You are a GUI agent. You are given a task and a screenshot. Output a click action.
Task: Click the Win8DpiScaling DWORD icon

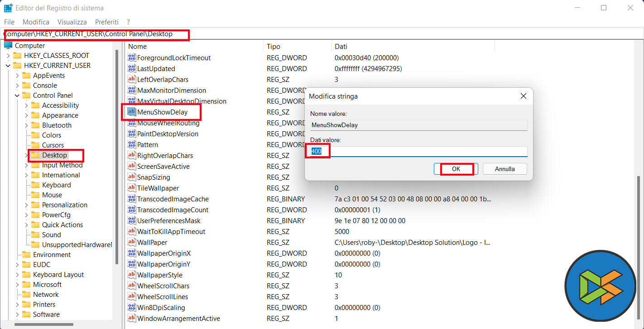click(x=132, y=308)
